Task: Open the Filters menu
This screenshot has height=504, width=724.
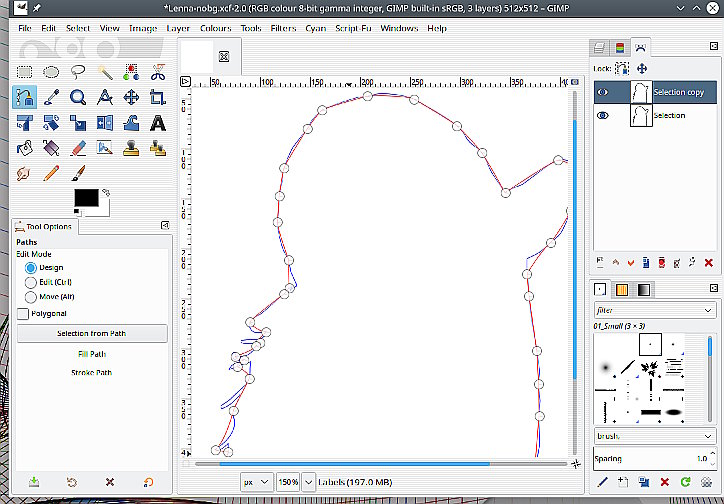Action: pos(283,28)
